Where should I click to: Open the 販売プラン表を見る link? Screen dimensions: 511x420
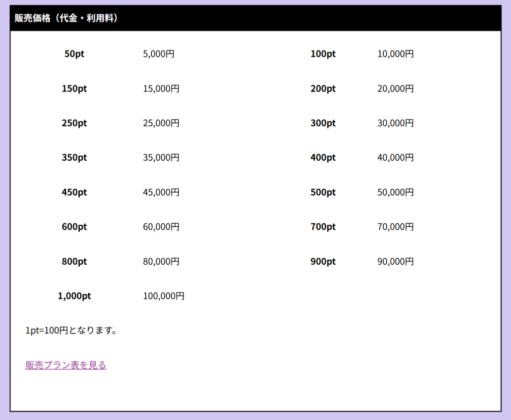point(66,365)
